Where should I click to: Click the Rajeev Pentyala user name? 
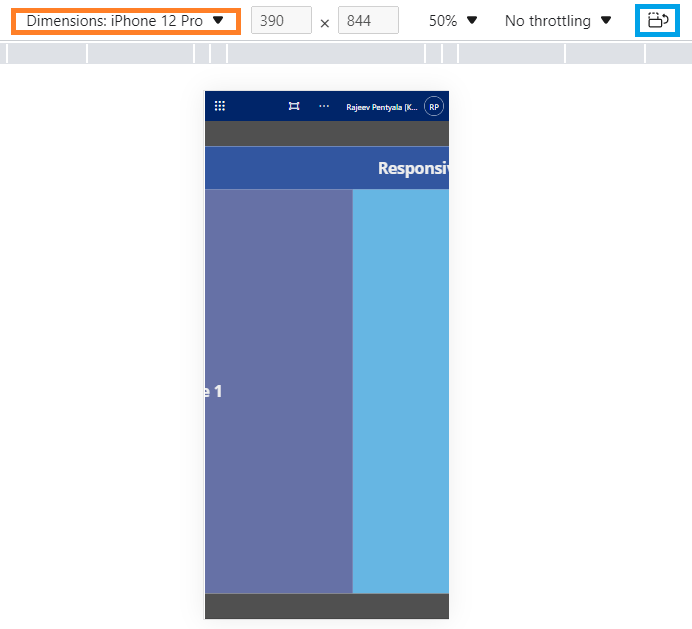coord(382,107)
